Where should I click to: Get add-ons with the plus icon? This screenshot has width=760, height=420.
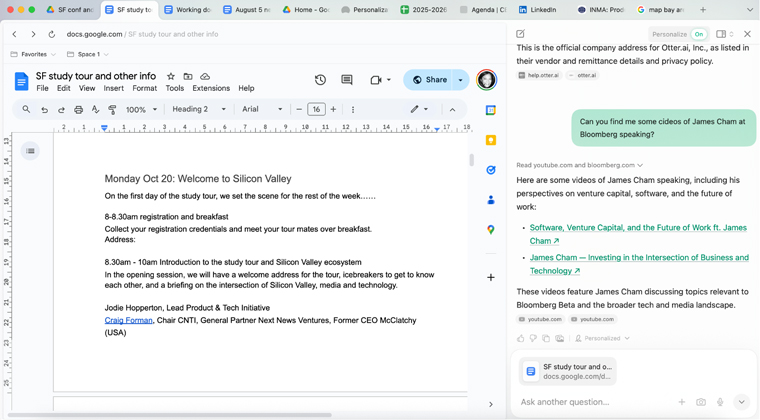[x=491, y=277]
